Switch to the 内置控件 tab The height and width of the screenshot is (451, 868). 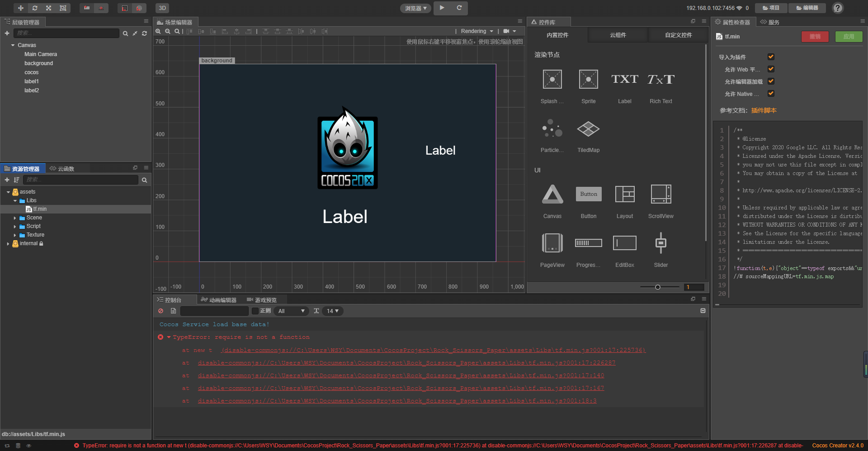557,35
